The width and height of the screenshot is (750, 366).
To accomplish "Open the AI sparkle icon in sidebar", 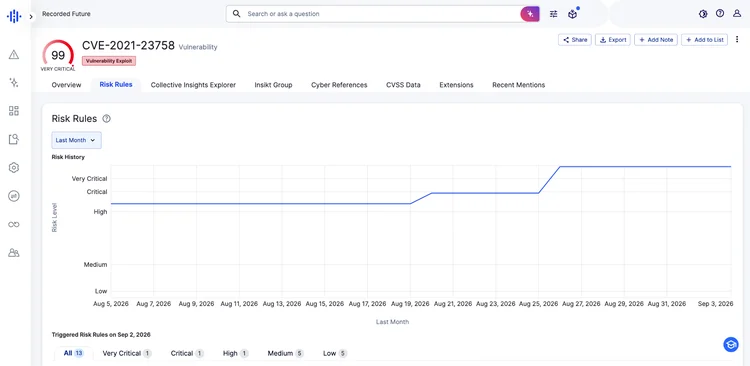I will [14, 82].
